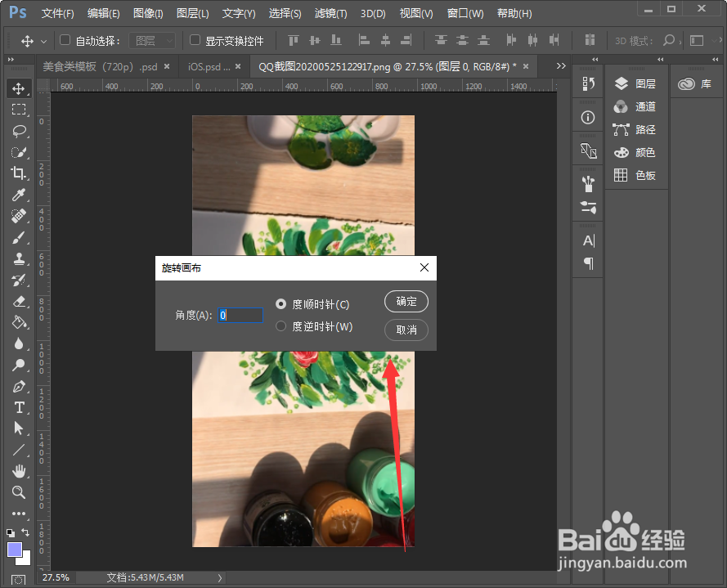Select the counterclockwise rotation radio button
727x588 pixels.
(280, 326)
